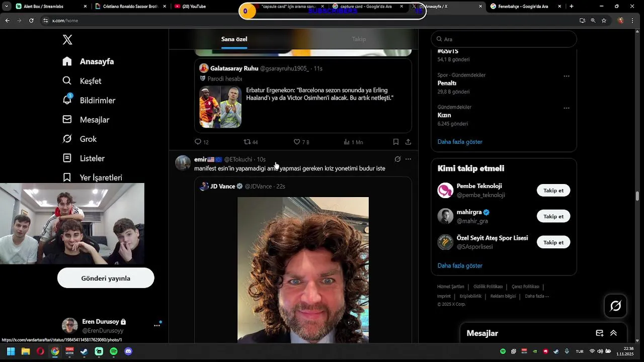Go back in the browser

[7, 21]
